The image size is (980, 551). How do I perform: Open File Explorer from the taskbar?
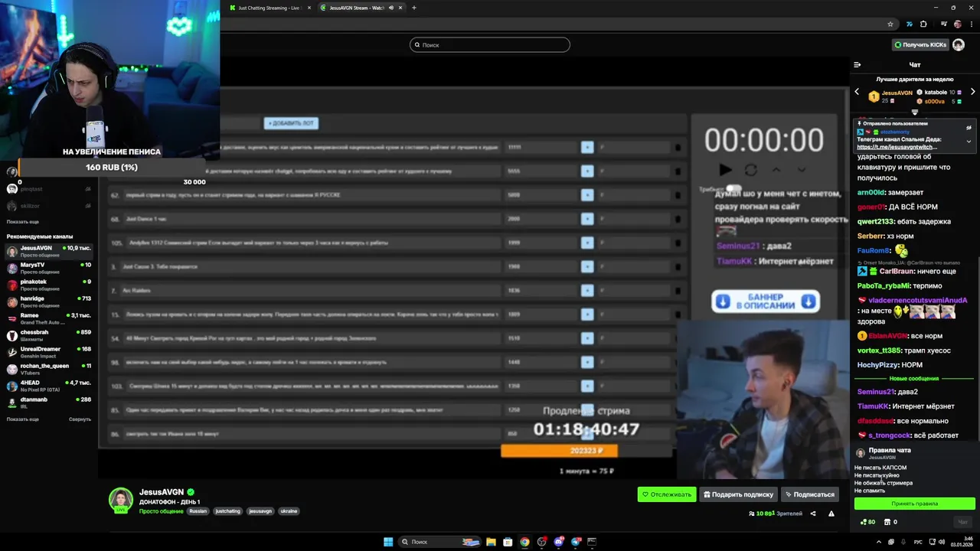(x=491, y=542)
